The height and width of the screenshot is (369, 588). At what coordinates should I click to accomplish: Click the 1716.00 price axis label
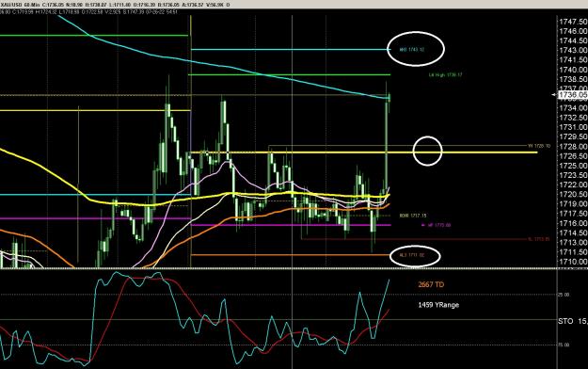[573, 223]
